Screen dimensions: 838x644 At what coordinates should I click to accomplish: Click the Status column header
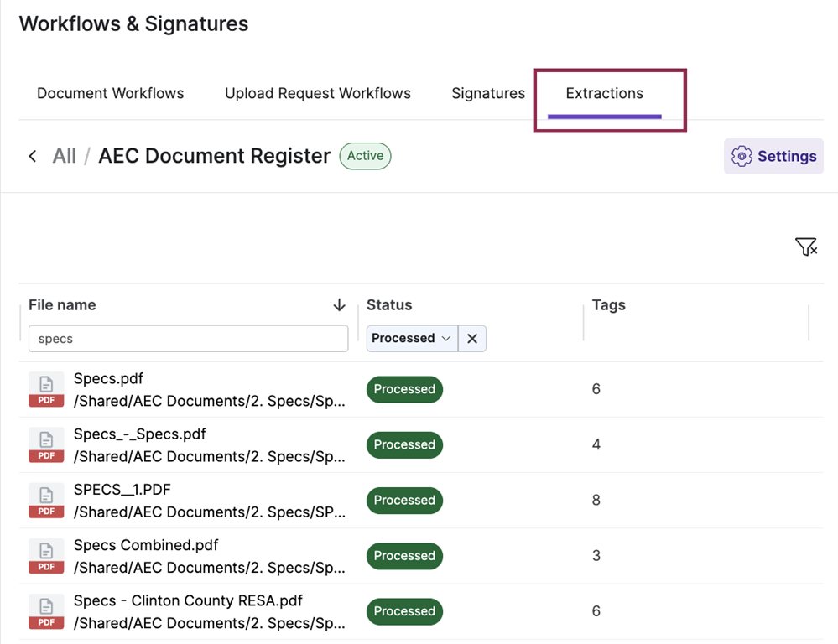[389, 305]
